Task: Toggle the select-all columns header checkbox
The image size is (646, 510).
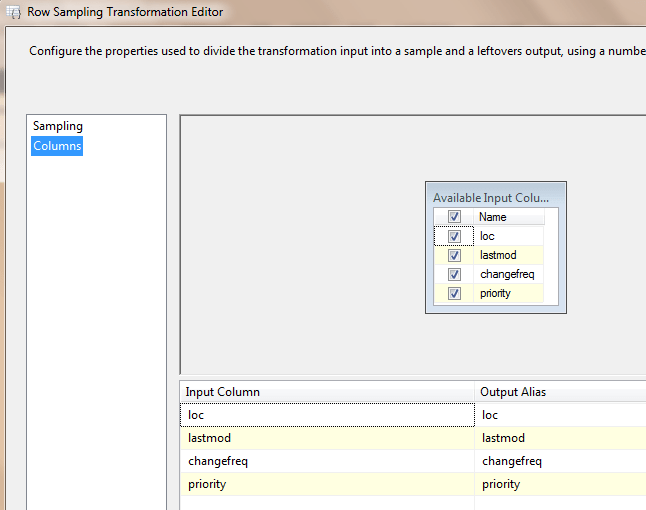Action: coord(454,217)
